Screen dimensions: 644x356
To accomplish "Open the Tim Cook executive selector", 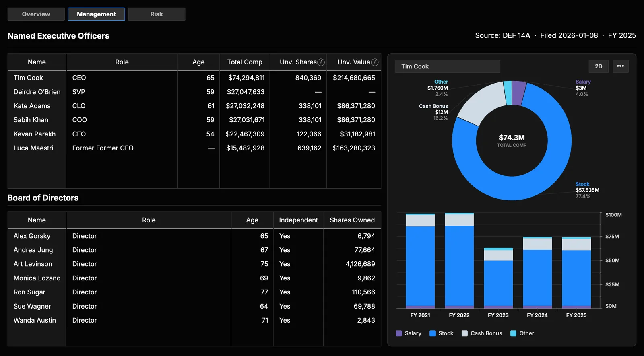I will 448,66.
